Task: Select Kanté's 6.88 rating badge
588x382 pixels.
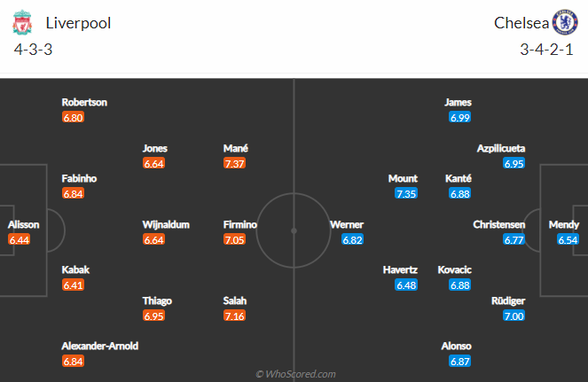Action: coord(459,193)
